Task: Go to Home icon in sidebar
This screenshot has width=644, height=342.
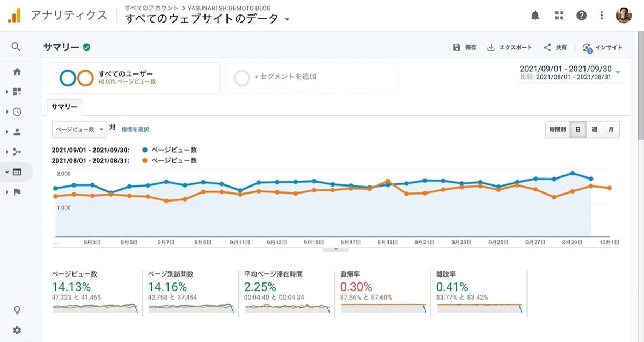Action: [x=17, y=71]
